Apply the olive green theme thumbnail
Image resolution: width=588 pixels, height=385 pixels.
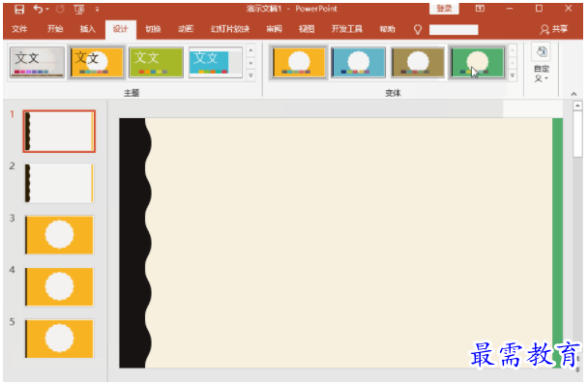coord(156,62)
